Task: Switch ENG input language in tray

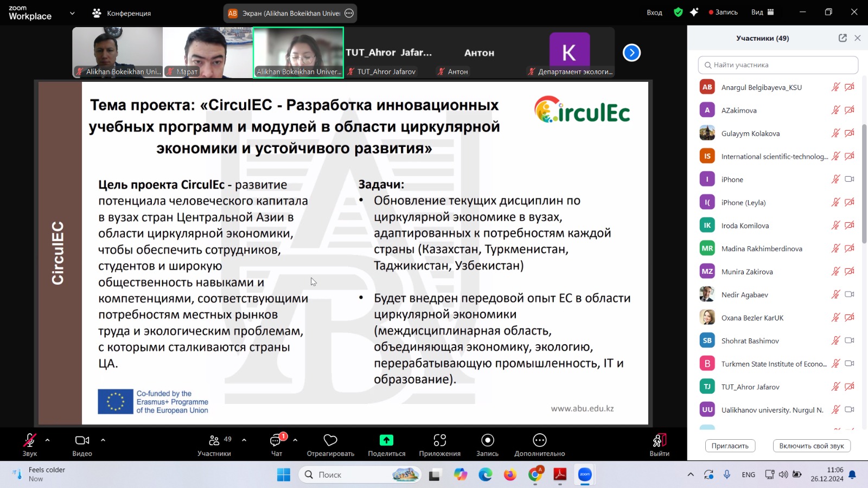Action: (749, 474)
